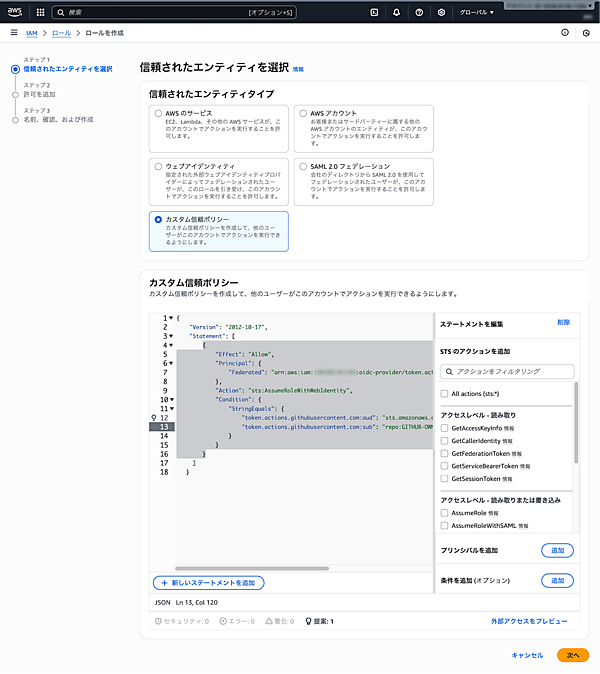Open the help question mark icon
600x674 pixels.
pos(420,13)
